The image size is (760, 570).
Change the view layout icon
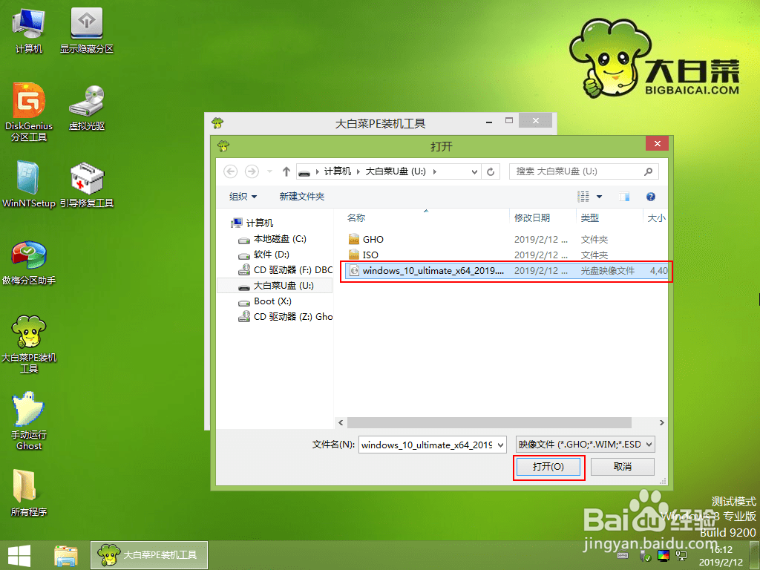point(583,196)
